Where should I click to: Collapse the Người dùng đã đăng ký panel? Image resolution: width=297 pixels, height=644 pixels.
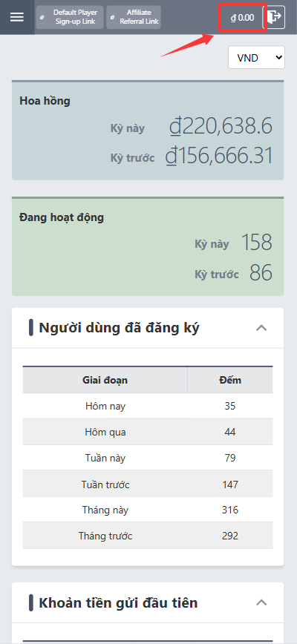tap(261, 328)
